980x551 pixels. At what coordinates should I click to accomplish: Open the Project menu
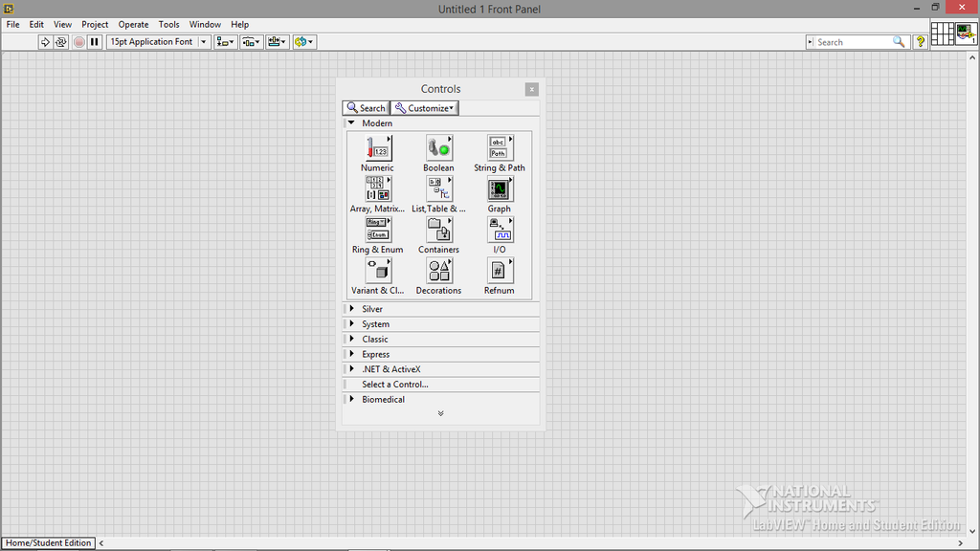coord(95,24)
